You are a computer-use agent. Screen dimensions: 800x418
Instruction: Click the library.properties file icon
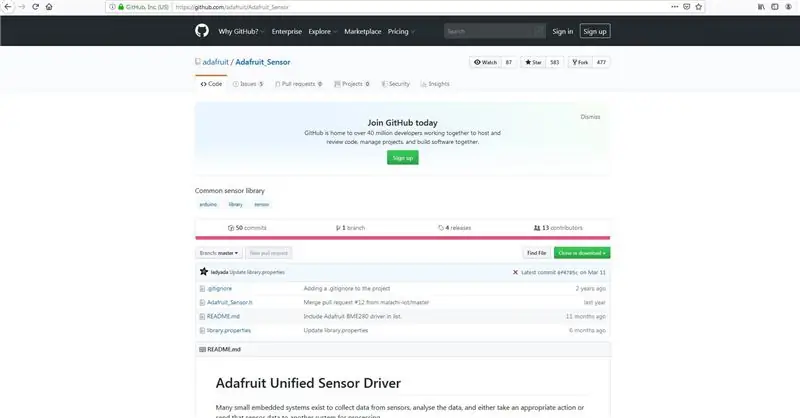tap(202, 330)
